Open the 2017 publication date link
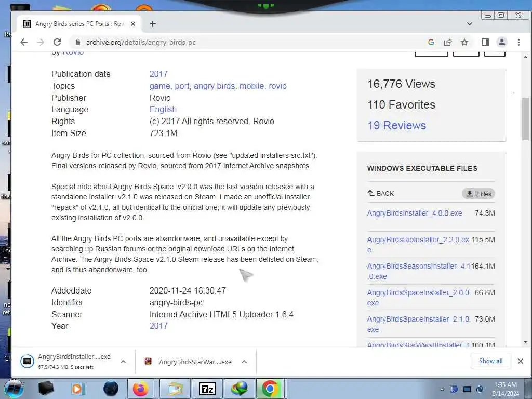The width and height of the screenshot is (532, 399). [158, 74]
